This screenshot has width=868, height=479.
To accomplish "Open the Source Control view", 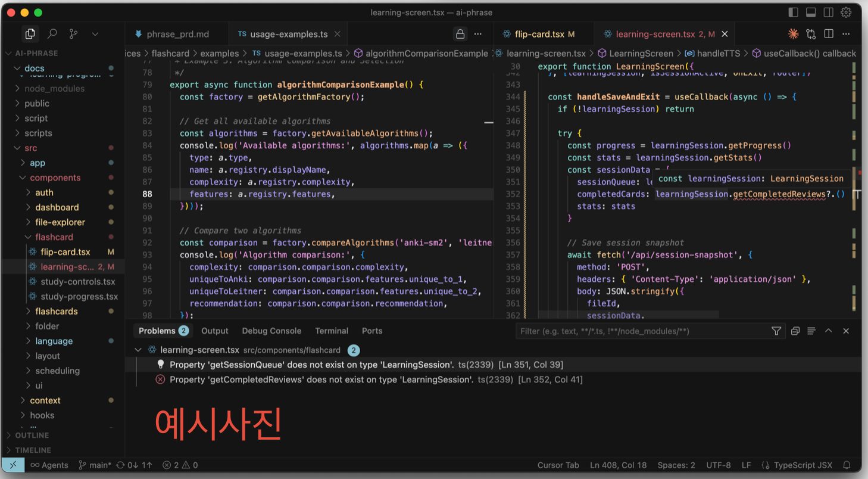I will [73, 34].
